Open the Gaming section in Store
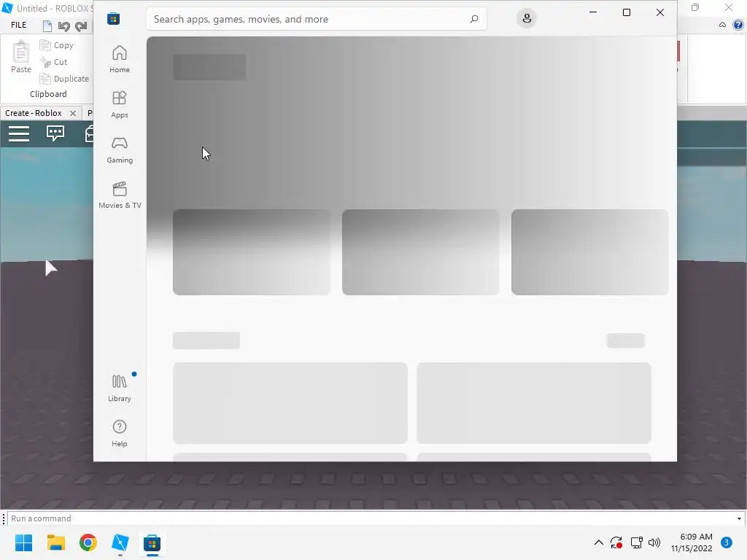Viewport: 747px width, 560px height. 120,149
